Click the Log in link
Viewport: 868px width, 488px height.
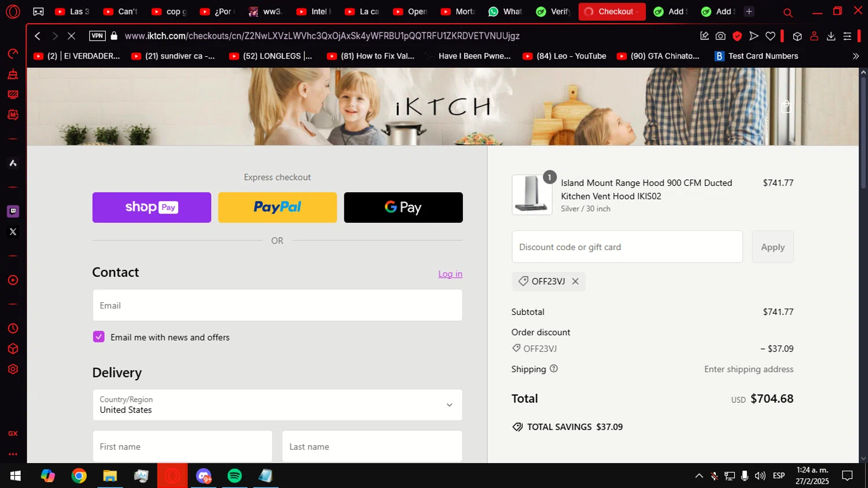point(450,274)
